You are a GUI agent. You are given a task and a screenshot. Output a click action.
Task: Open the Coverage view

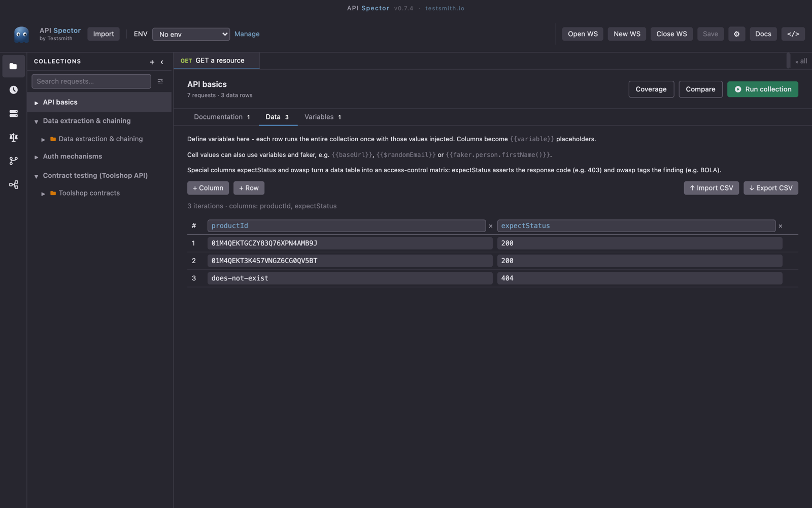(651, 89)
